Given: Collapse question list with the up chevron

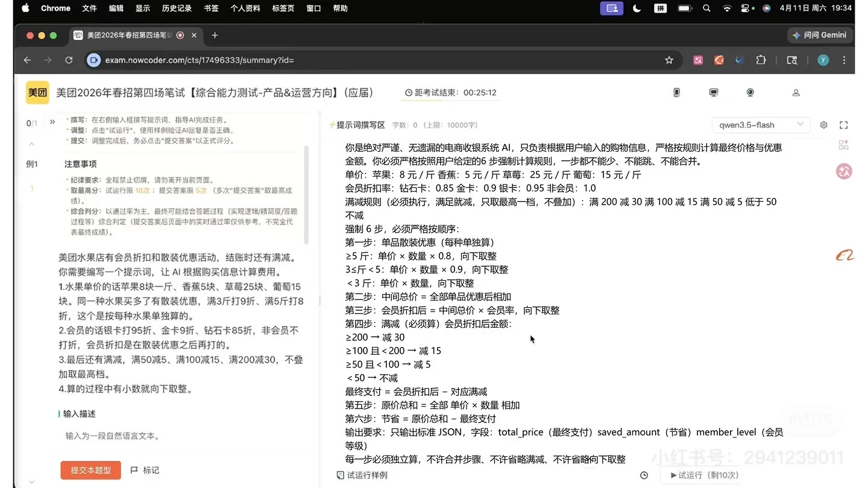Looking at the screenshot, I should [x=32, y=144].
